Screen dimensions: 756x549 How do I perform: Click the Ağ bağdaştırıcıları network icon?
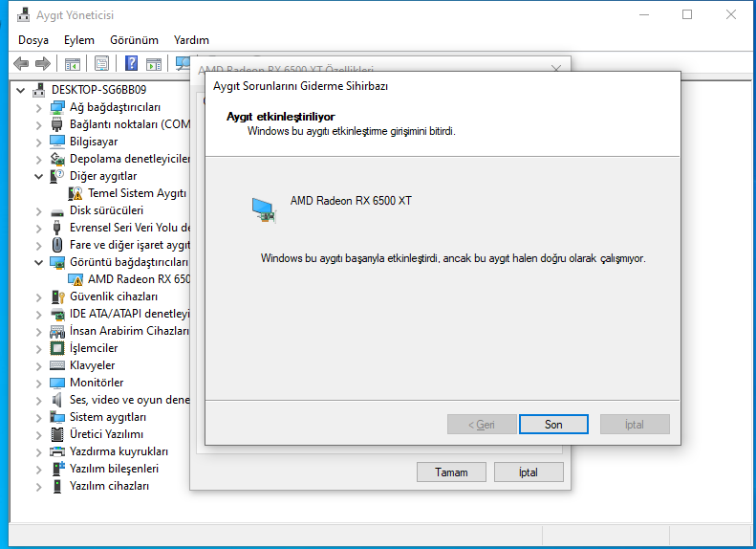click(x=57, y=107)
